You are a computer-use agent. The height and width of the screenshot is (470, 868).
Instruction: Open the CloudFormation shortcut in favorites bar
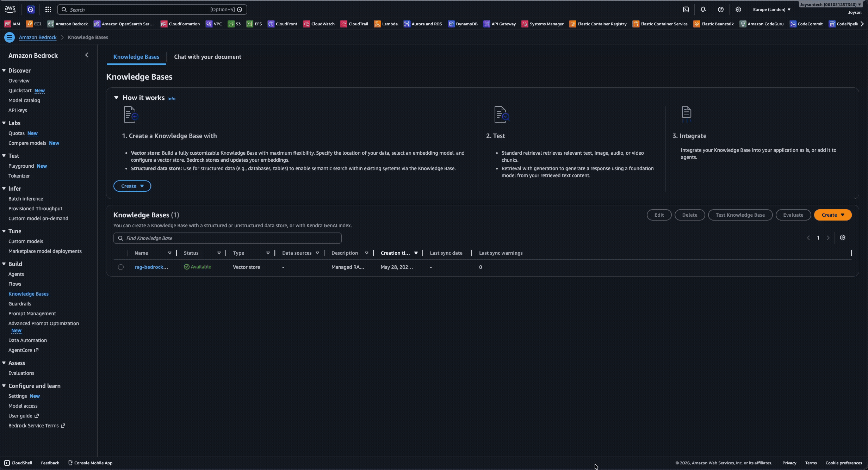coord(180,24)
